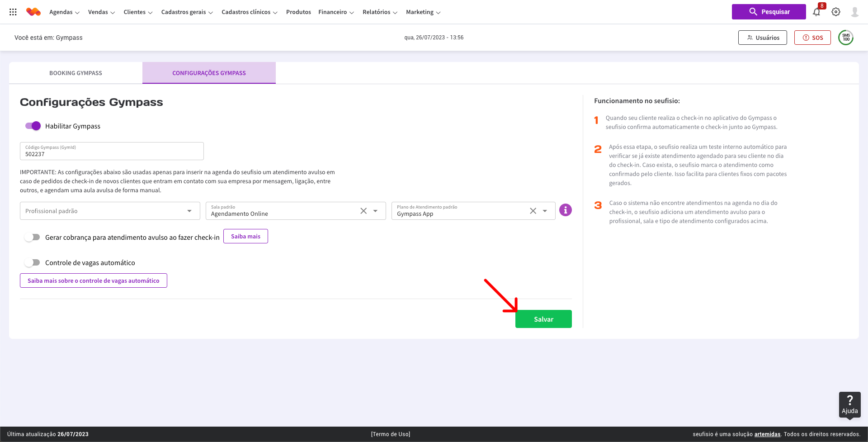The width and height of the screenshot is (868, 442).
Task: Click the seufisio heart logo
Action: pyautogui.click(x=33, y=12)
